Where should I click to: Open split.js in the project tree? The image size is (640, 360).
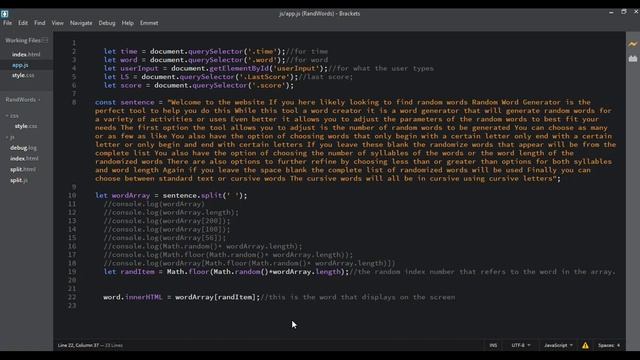point(19,180)
